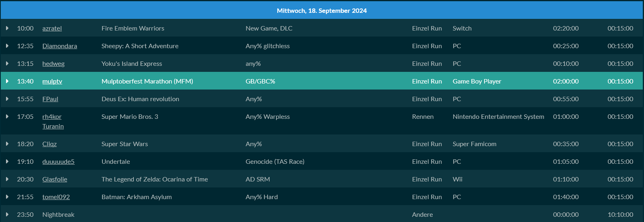Click the game title Undertale
Image resolution: width=644 pixels, height=222 pixels.
click(x=116, y=162)
